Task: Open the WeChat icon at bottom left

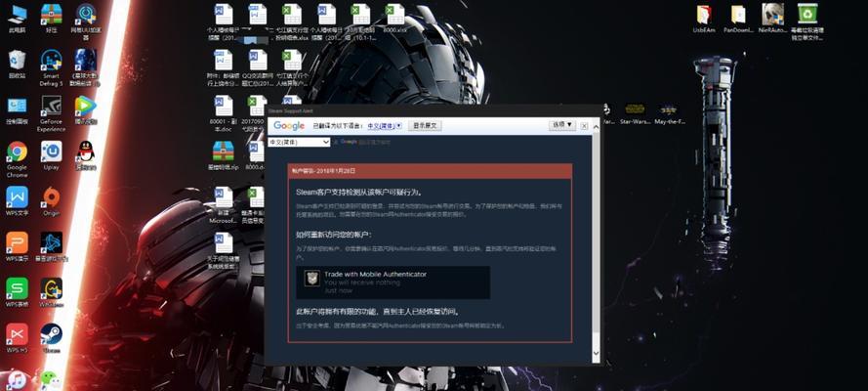Action: click(51, 380)
